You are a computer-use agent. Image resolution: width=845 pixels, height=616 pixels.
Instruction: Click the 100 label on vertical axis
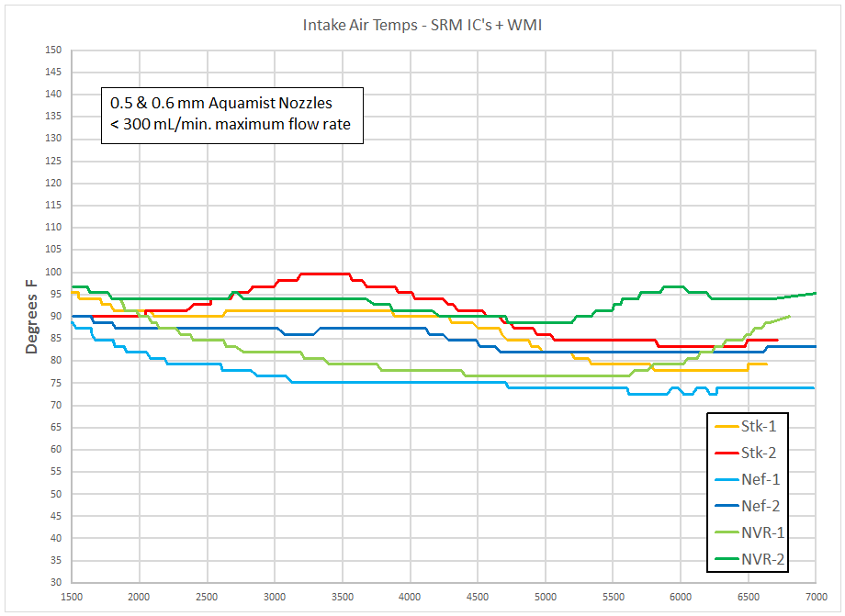pyautogui.click(x=55, y=272)
